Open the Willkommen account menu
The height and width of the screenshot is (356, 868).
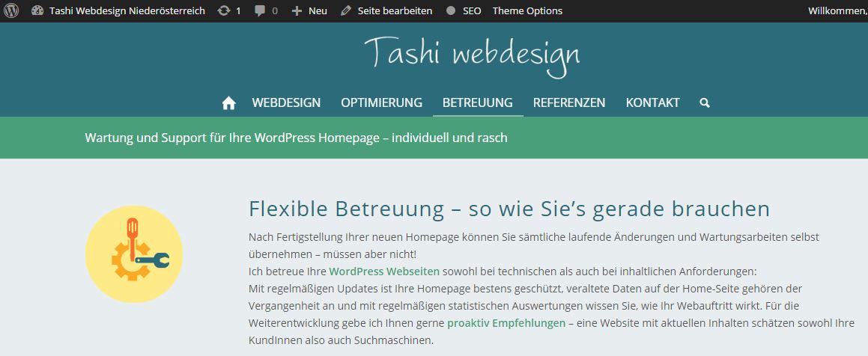tap(837, 10)
